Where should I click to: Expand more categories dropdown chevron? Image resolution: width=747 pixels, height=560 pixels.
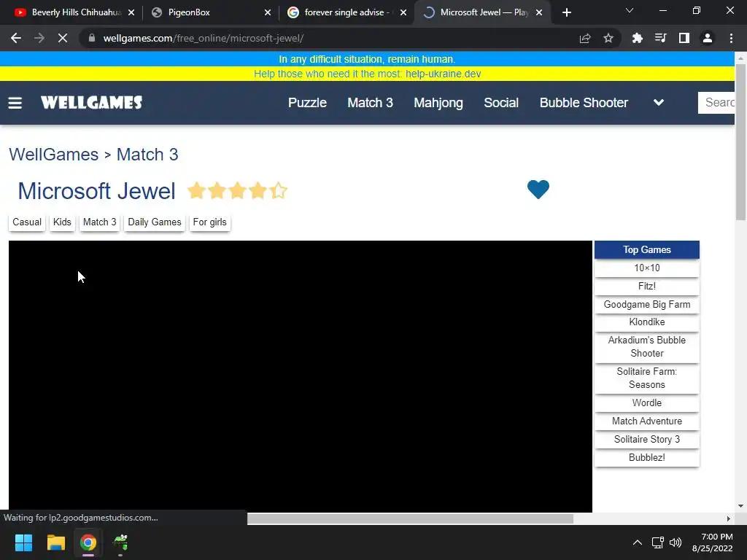pyautogui.click(x=659, y=102)
